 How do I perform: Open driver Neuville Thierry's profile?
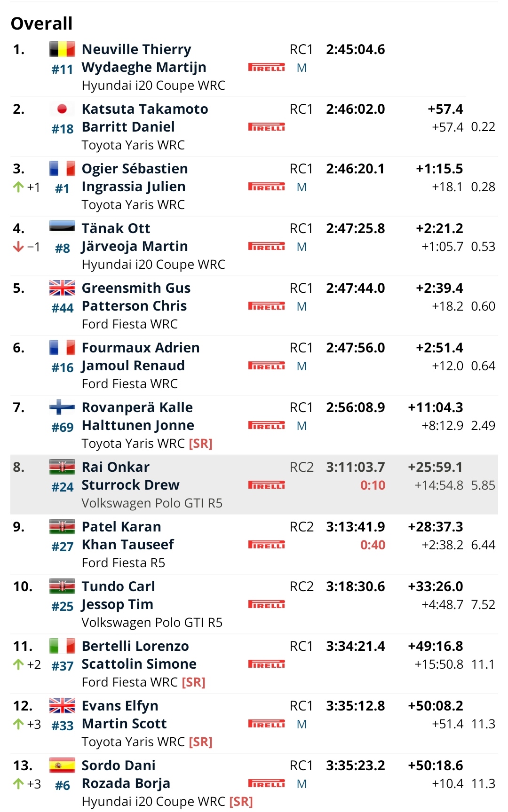pyautogui.click(x=136, y=49)
